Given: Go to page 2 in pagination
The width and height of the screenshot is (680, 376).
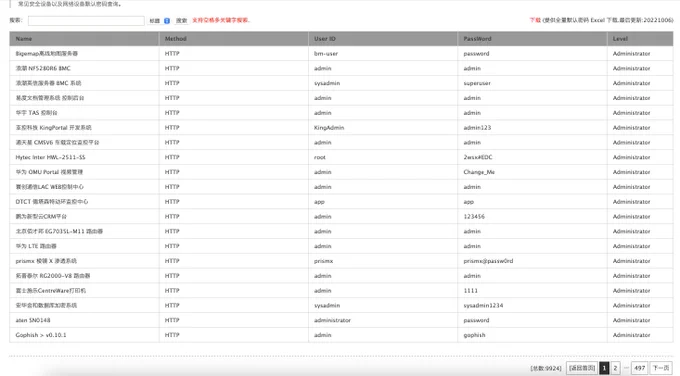Looking at the screenshot, I should click(615, 368).
